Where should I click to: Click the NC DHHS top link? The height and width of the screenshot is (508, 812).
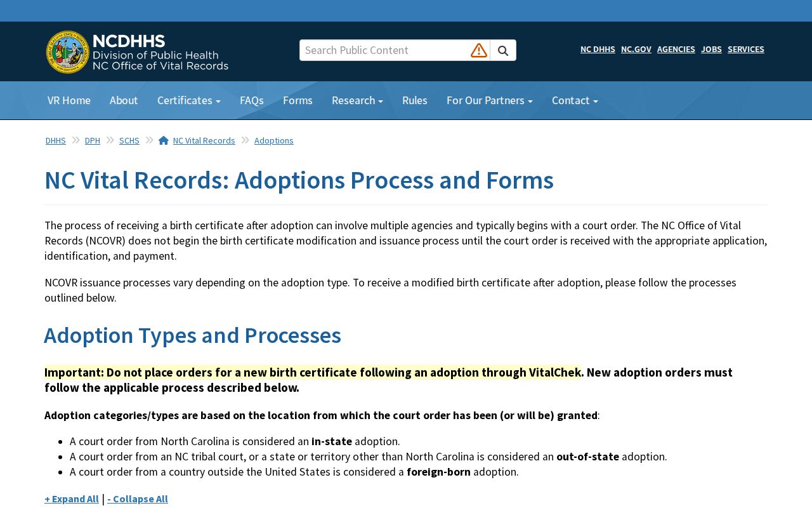[x=598, y=50]
